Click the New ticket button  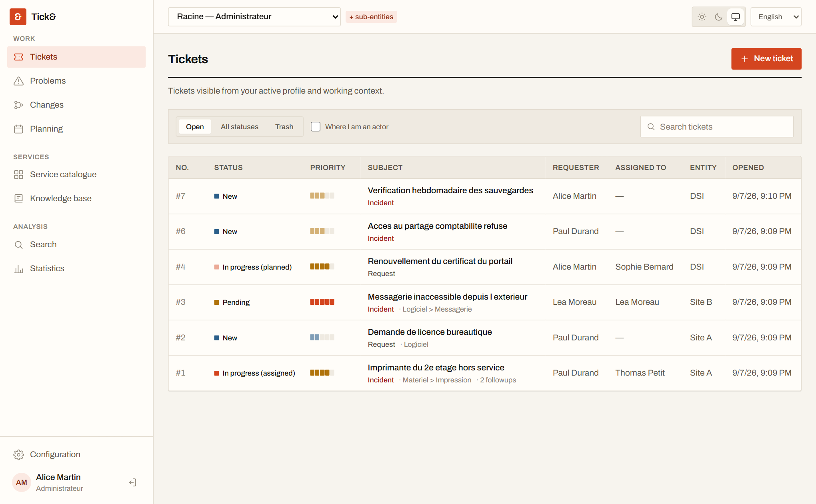[x=766, y=59]
